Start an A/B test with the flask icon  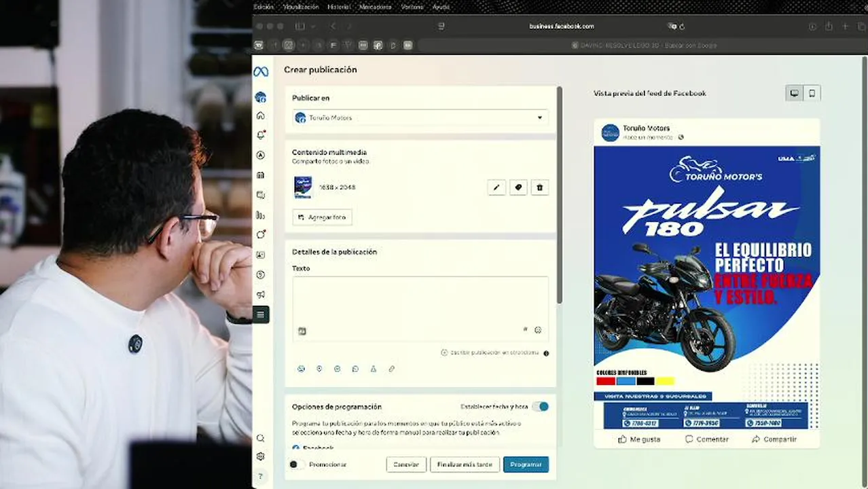374,369
